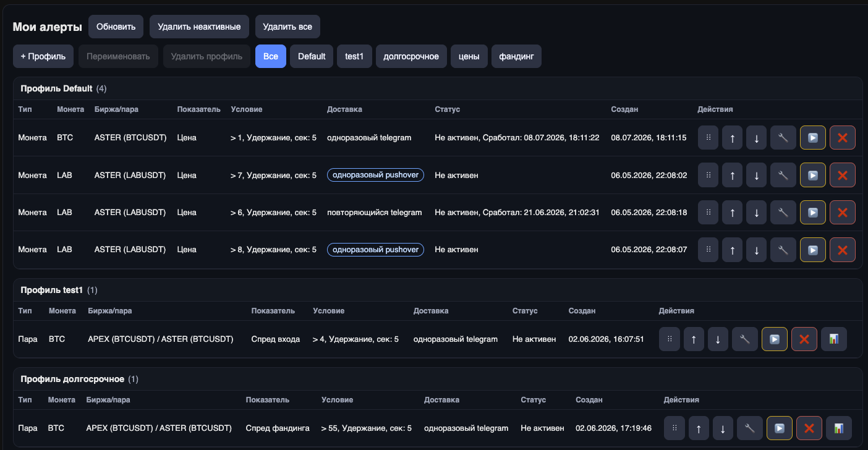Viewport: 868px width, 450px height.
Task: Click drag handle in Спред фандинга row
Action: coord(674,428)
